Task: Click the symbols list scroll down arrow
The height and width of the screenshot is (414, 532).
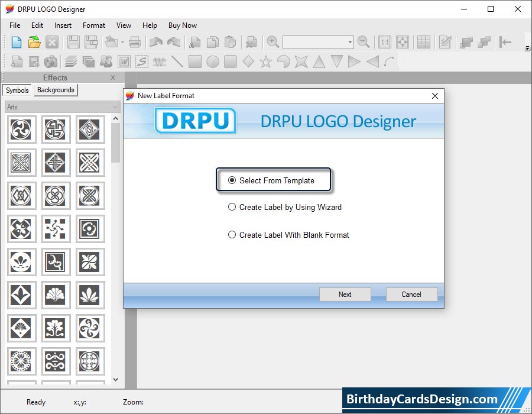Action: coord(115,379)
